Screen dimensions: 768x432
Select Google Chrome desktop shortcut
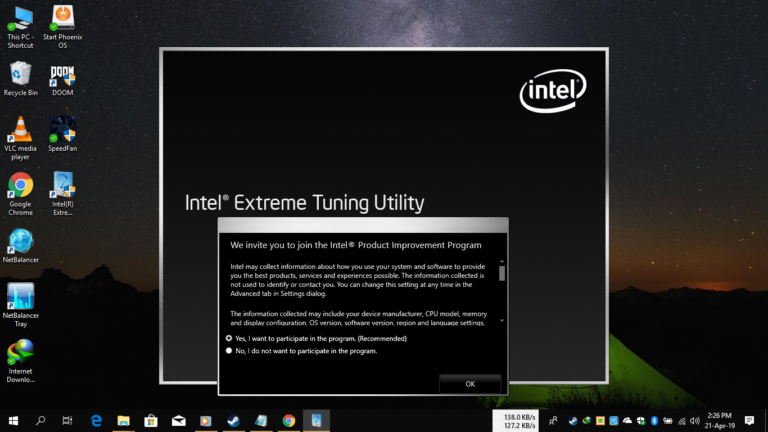[x=21, y=194]
